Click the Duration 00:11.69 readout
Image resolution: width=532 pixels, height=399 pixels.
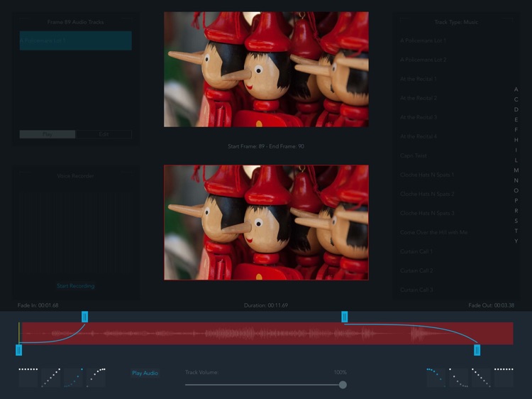[x=266, y=305]
